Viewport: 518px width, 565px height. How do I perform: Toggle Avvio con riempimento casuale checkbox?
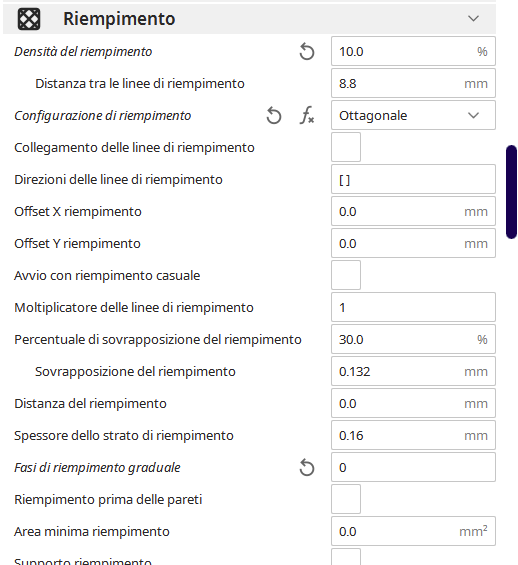coord(346,275)
